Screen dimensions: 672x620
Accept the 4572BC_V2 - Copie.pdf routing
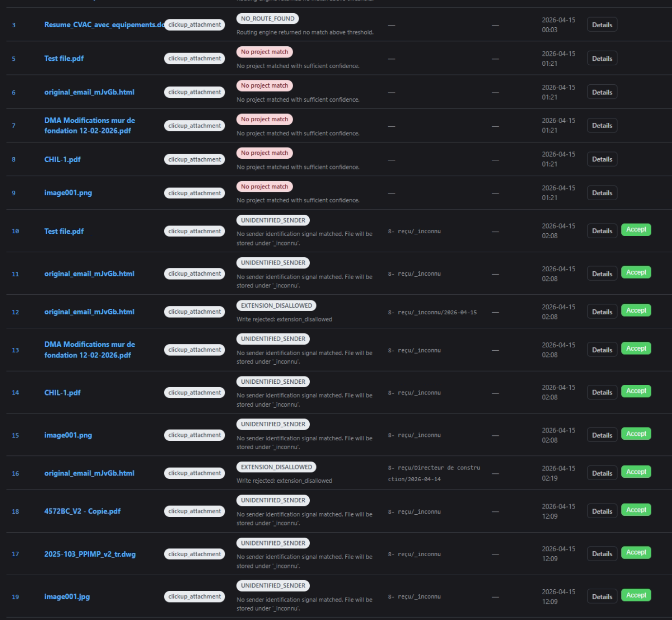coord(636,510)
